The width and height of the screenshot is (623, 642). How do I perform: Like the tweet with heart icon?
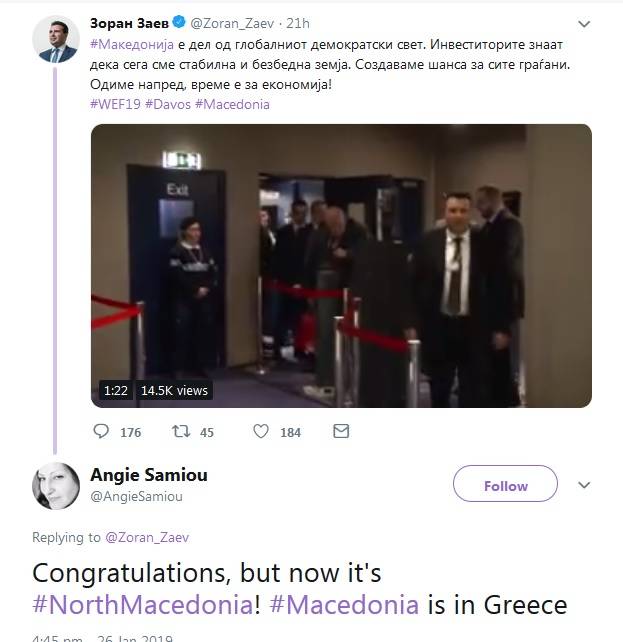pos(261,431)
